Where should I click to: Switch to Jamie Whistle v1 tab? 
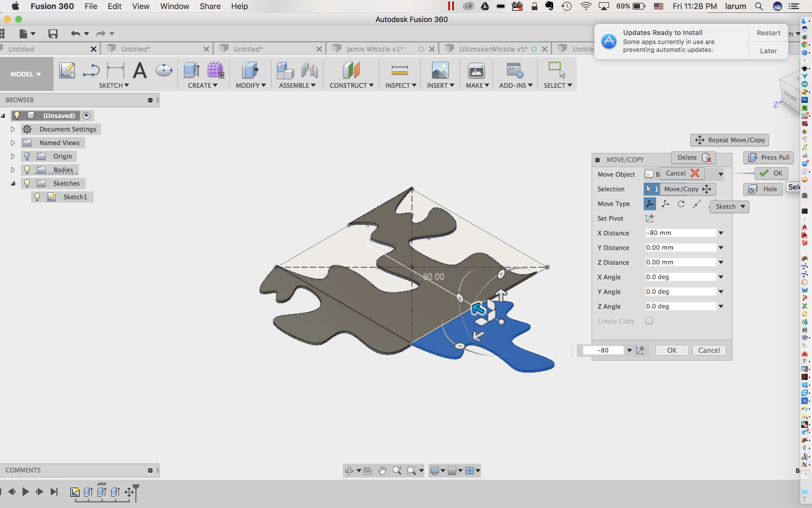coord(374,49)
